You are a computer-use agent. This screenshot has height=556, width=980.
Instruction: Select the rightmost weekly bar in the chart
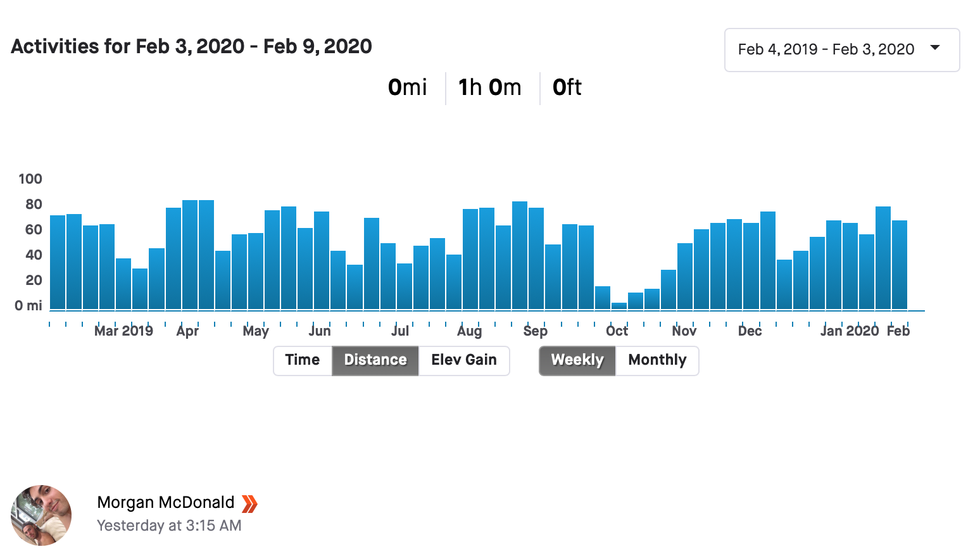coord(900,265)
